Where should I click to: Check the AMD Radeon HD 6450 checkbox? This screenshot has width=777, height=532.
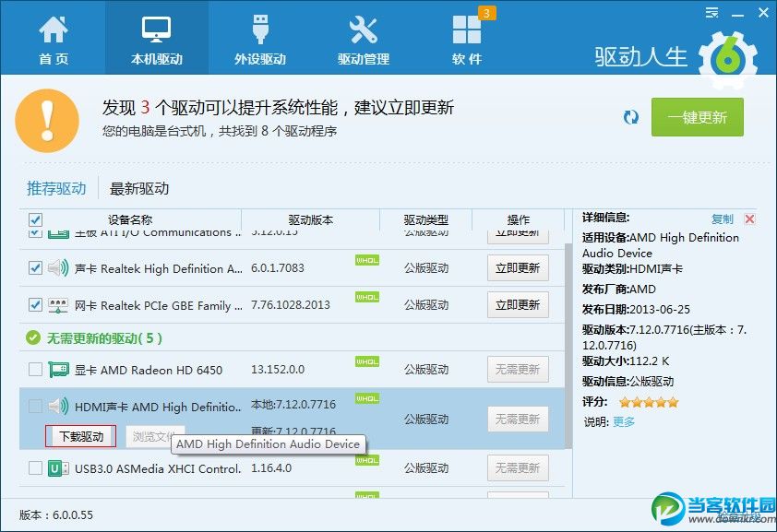click(x=35, y=370)
